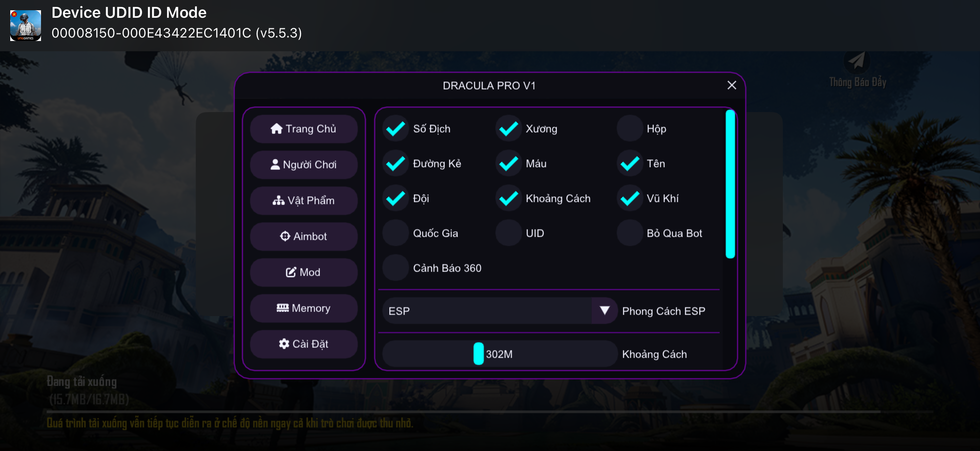980x451 pixels.
Task: Click the Cài Đặt gear icon
Action: coord(284,344)
